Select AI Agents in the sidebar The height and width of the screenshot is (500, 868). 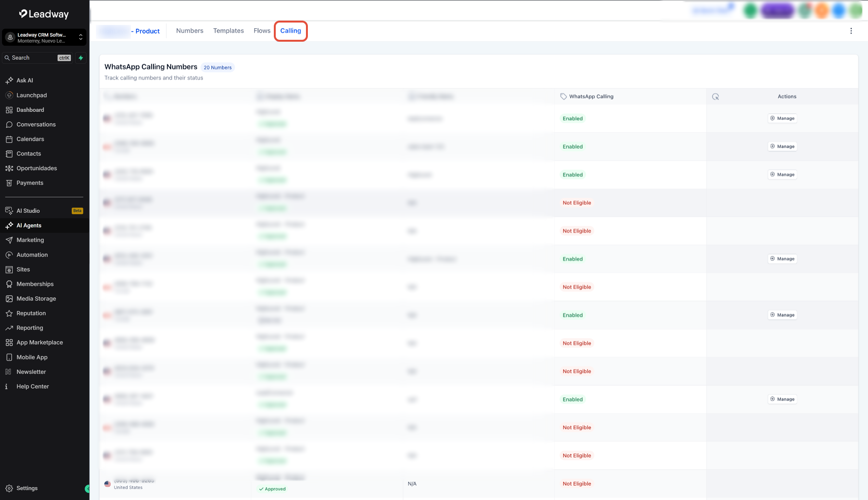pos(44,225)
